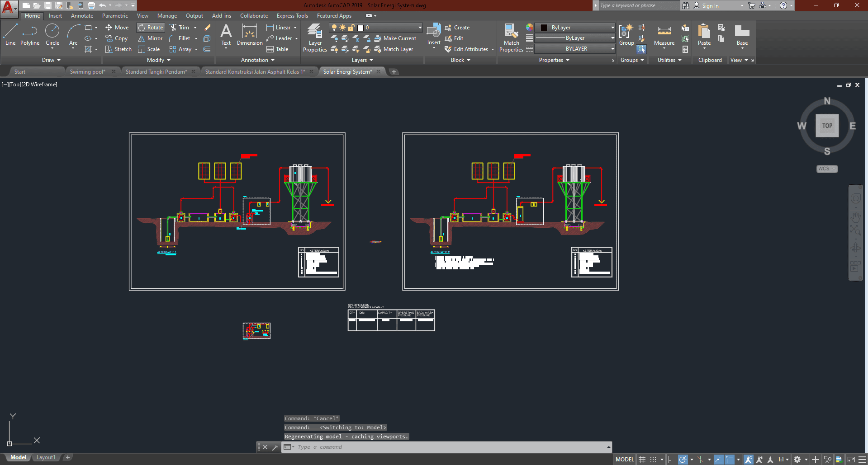Open the ByLayer color dropdown
Viewport: 868px width, 465px height.
[612, 28]
